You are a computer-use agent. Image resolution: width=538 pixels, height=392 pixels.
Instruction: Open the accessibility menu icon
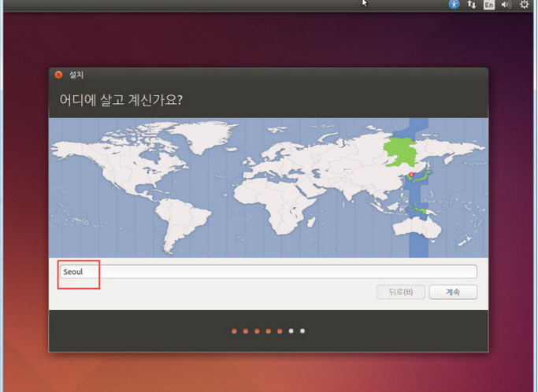454,5
